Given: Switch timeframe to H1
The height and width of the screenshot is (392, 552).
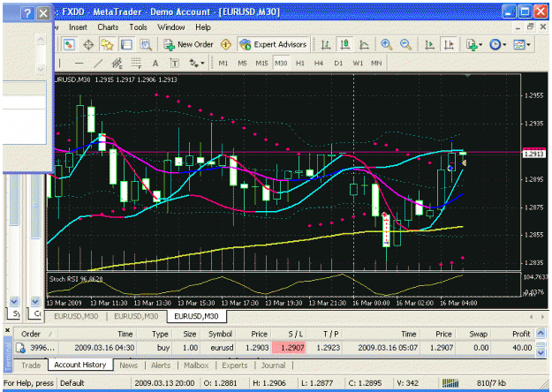Looking at the screenshot, I should point(300,64).
